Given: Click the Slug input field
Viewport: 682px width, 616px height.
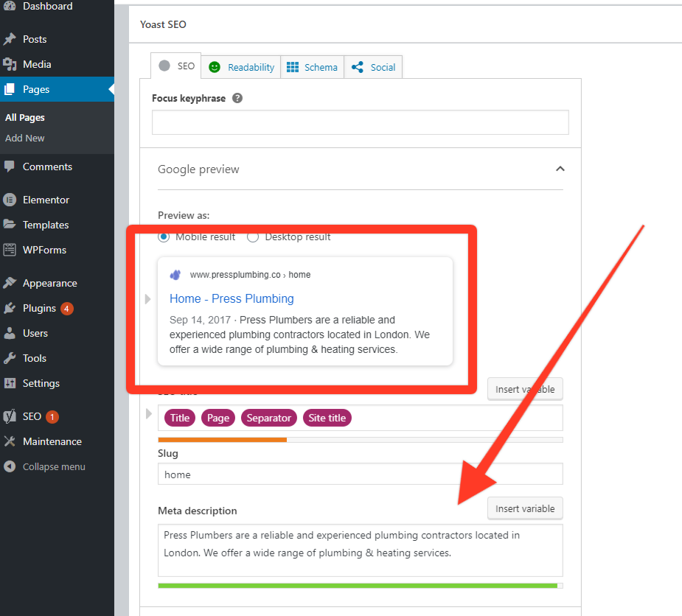Looking at the screenshot, I should 360,475.
